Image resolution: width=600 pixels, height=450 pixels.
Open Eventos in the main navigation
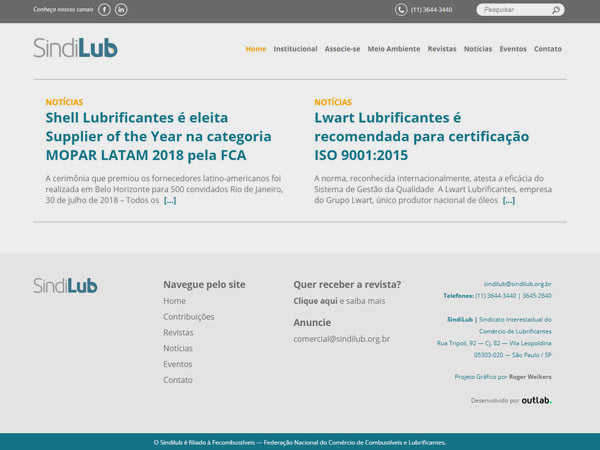pos(513,49)
